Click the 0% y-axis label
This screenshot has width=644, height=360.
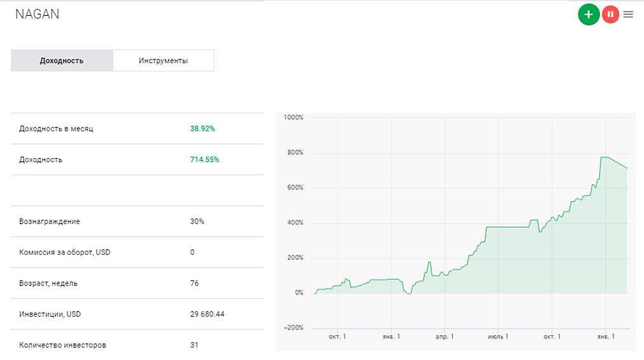(x=298, y=293)
